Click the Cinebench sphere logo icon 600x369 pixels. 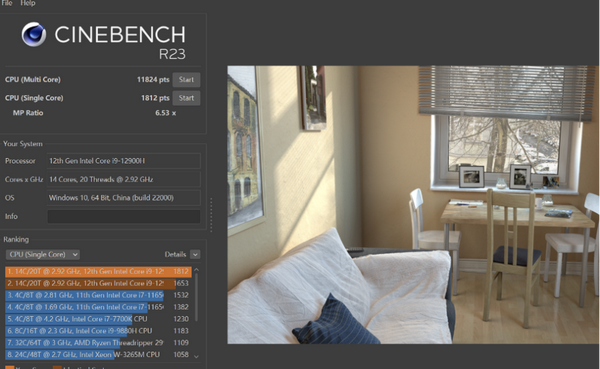click(x=34, y=34)
